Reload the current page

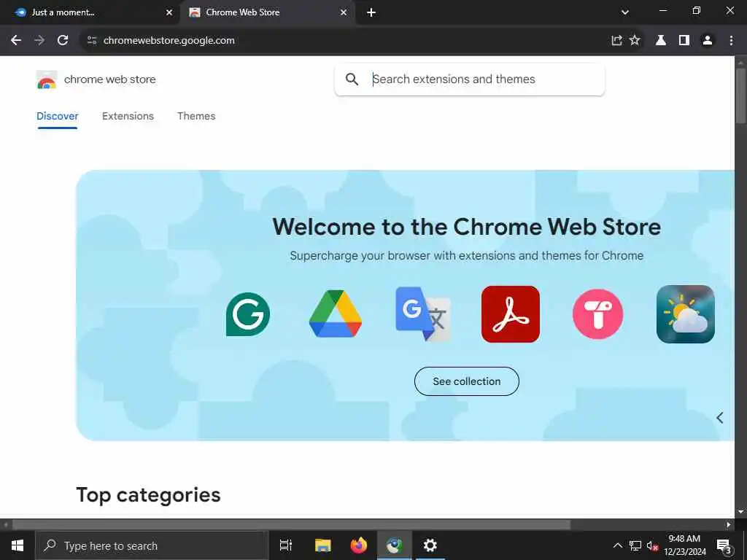[63, 41]
